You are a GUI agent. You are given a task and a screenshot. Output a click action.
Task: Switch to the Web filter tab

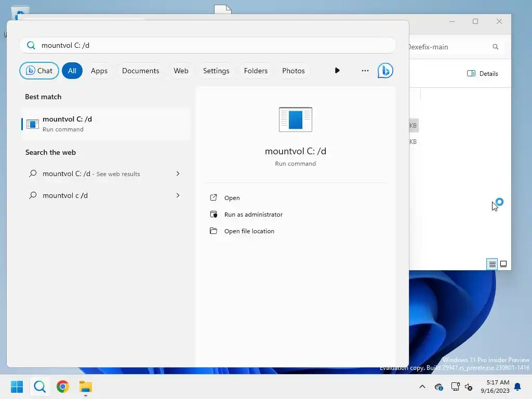point(181,71)
